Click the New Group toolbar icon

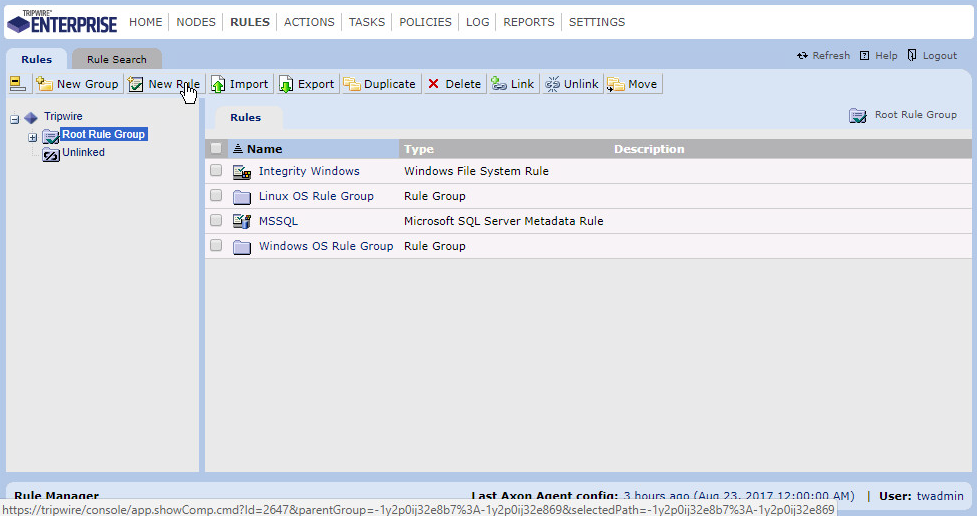click(x=45, y=84)
